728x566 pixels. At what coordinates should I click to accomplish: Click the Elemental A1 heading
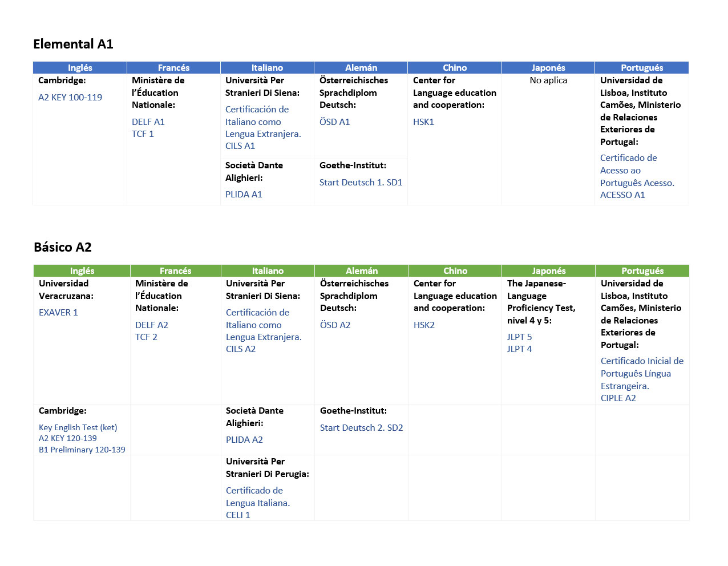[73, 45]
